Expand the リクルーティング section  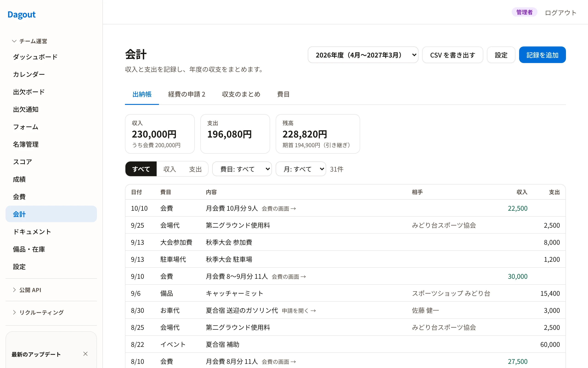click(x=38, y=312)
